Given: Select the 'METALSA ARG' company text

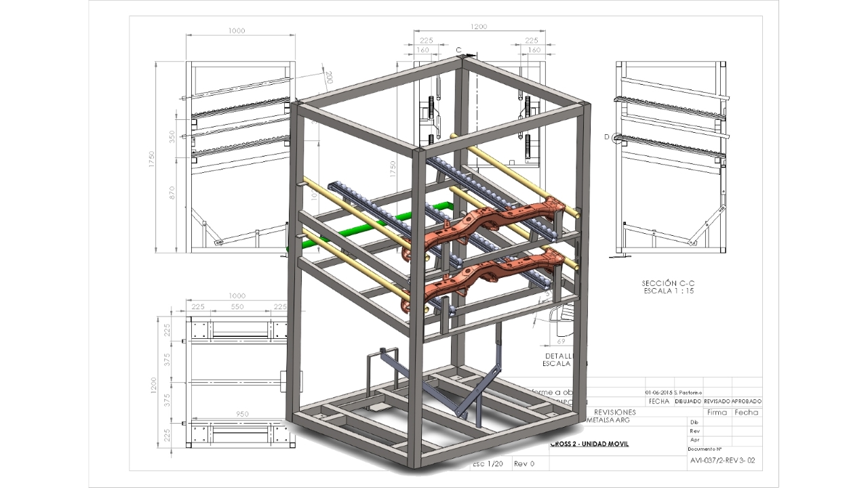Looking at the screenshot, I should coord(607,420).
